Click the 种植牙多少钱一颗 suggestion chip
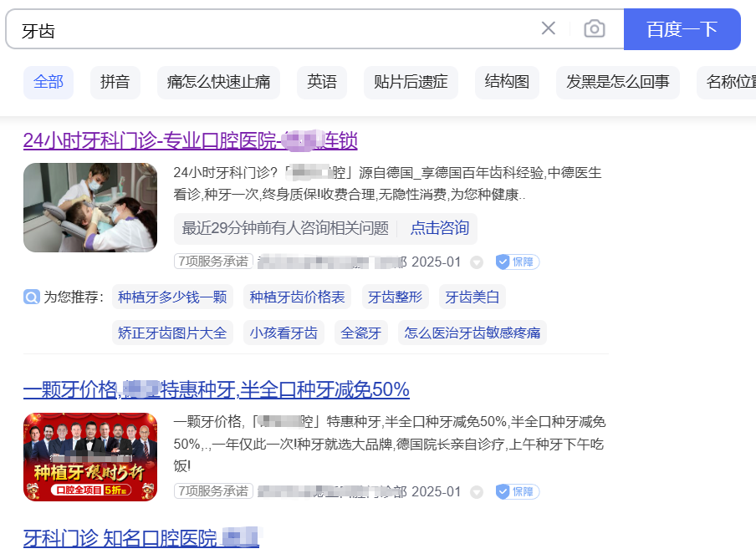The image size is (756, 559). [x=172, y=297]
